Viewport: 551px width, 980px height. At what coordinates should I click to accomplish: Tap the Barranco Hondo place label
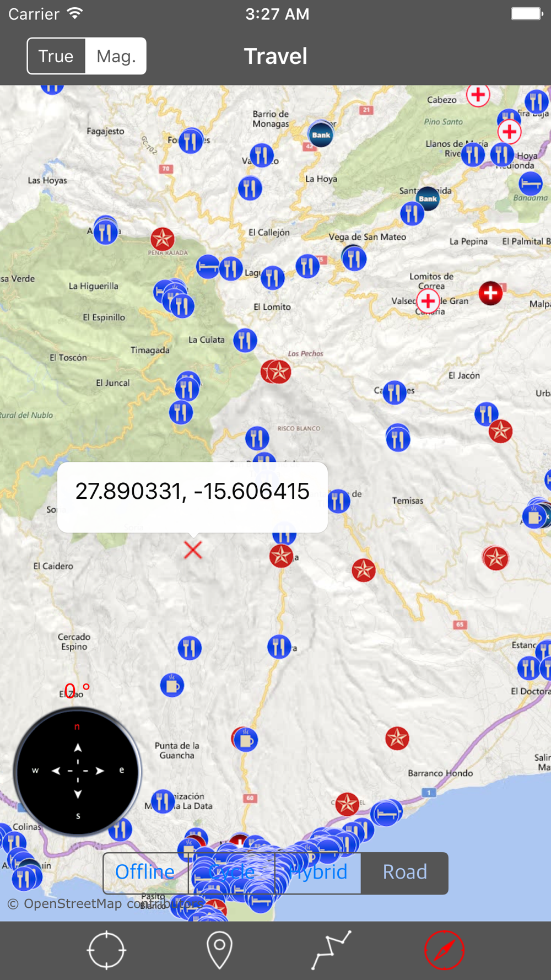pyautogui.click(x=440, y=773)
